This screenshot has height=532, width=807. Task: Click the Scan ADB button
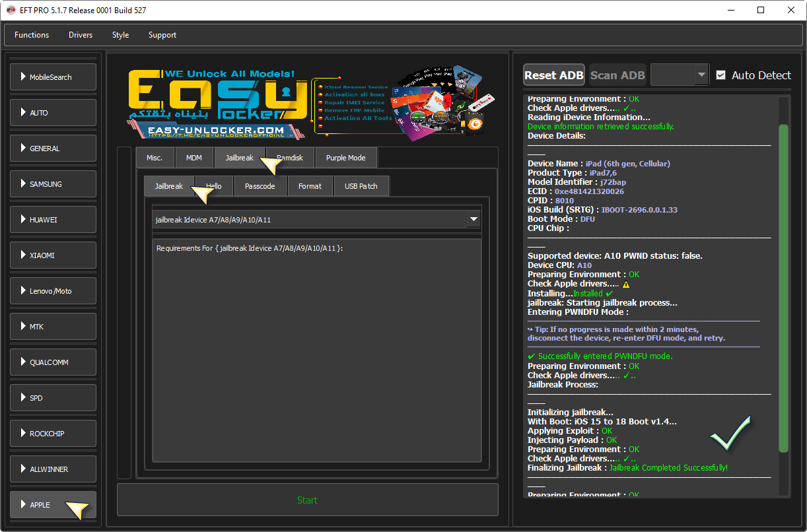click(x=617, y=75)
